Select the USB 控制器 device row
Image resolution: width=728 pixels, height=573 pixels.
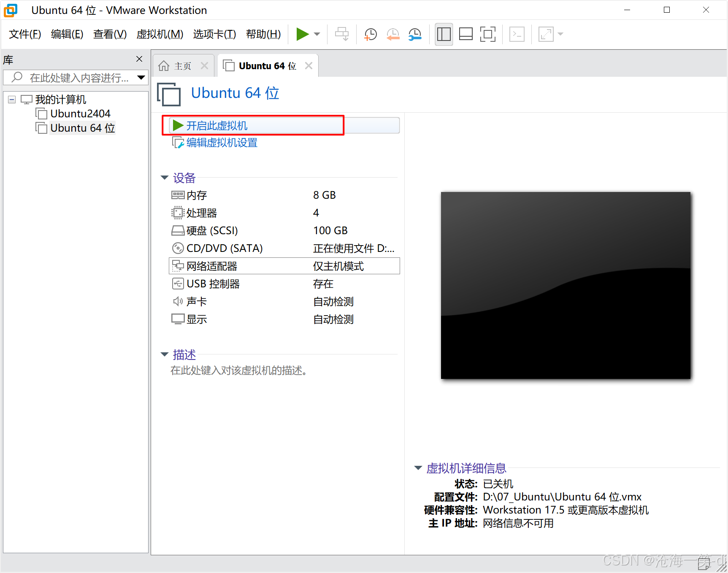284,284
